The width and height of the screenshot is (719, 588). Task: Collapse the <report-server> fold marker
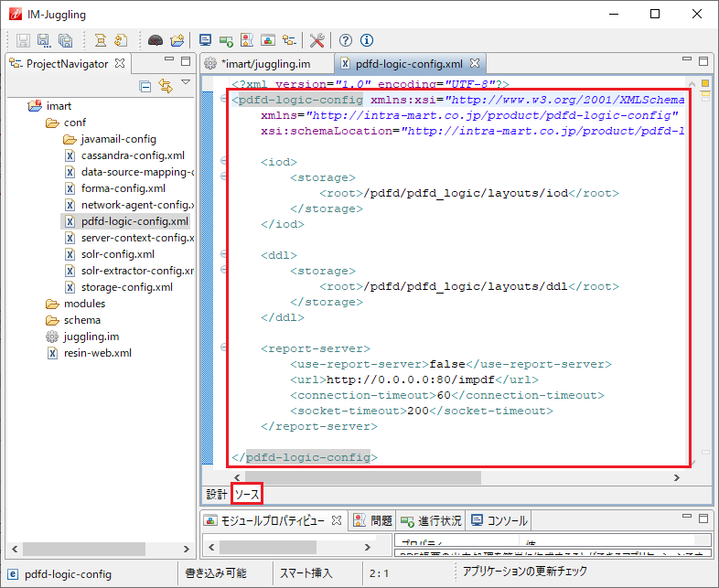[224, 348]
